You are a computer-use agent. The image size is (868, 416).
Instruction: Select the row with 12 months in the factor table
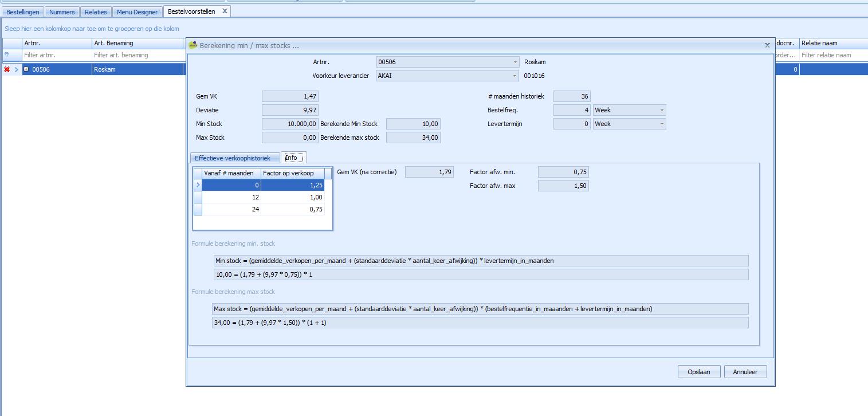click(231, 197)
